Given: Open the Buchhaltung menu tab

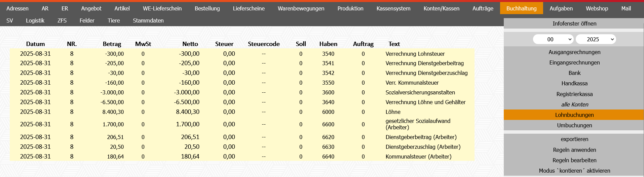Looking at the screenshot, I should [x=521, y=8].
